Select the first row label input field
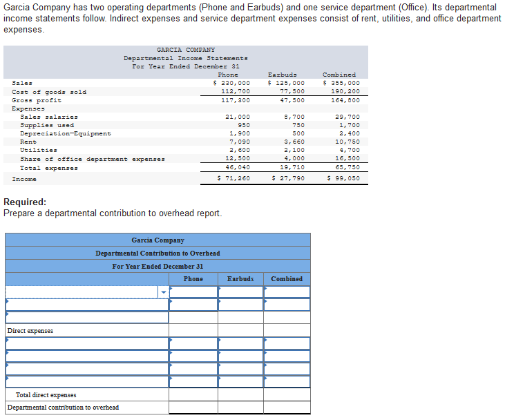Image resolution: width=505 pixels, height=420 pixels. (x=82, y=292)
